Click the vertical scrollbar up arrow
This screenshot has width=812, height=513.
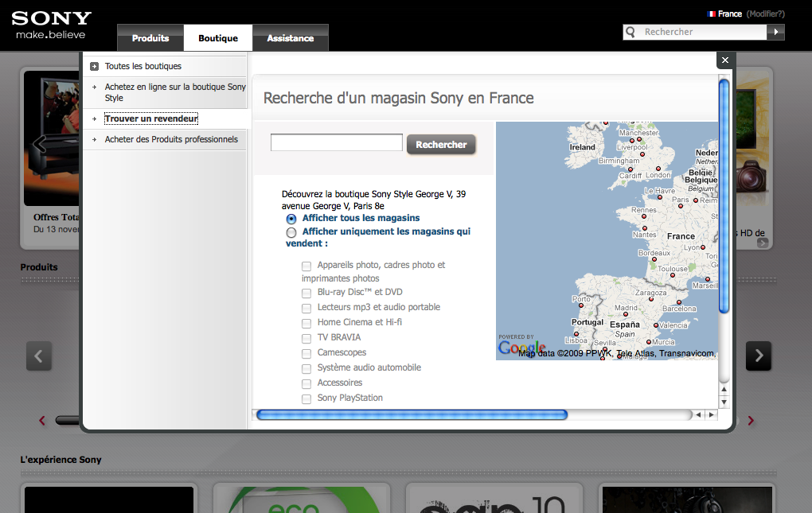pos(724,390)
